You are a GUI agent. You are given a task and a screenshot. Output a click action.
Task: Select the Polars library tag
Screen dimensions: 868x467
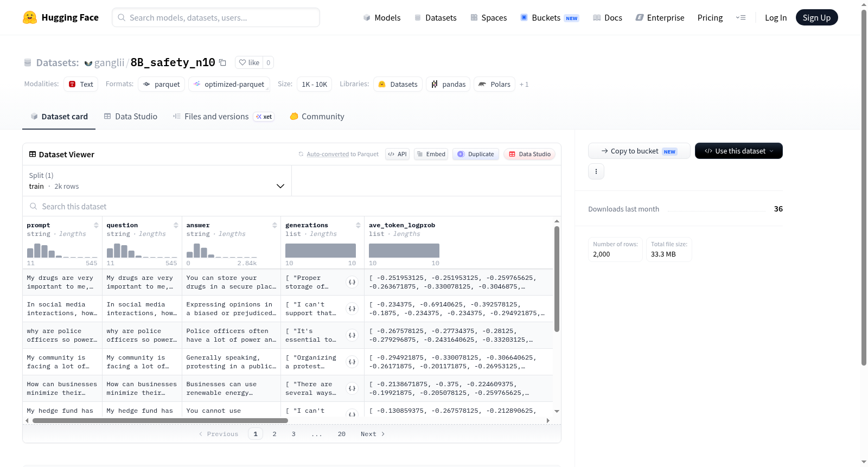coord(495,84)
